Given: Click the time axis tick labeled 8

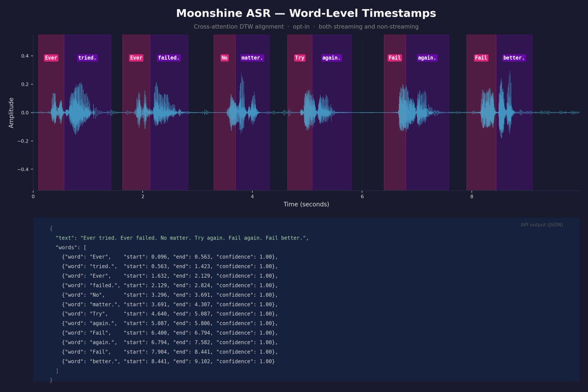Looking at the screenshot, I should [x=472, y=196].
